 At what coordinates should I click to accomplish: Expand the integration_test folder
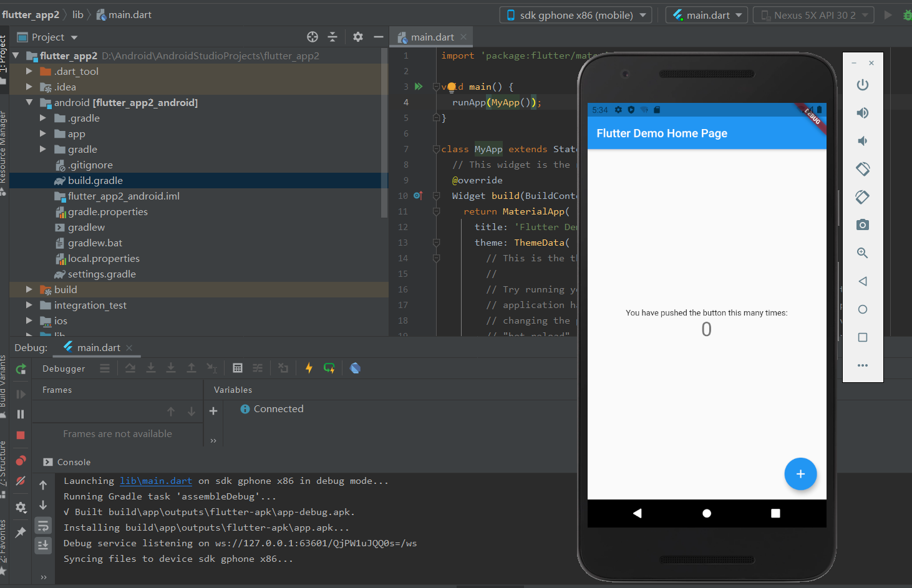coord(29,305)
